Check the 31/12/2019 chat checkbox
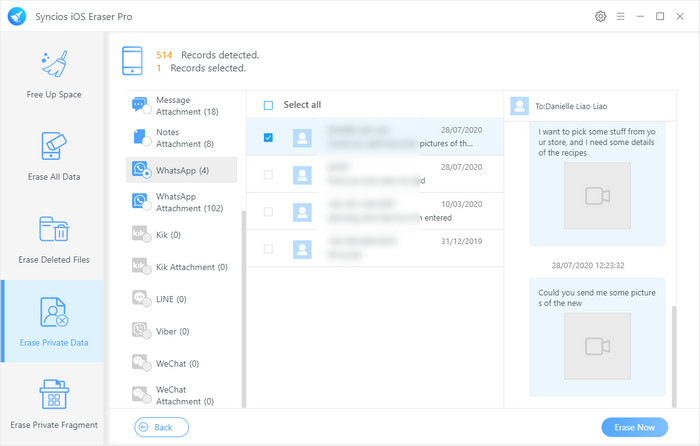Viewport: 700px width, 446px height. [x=268, y=249]
